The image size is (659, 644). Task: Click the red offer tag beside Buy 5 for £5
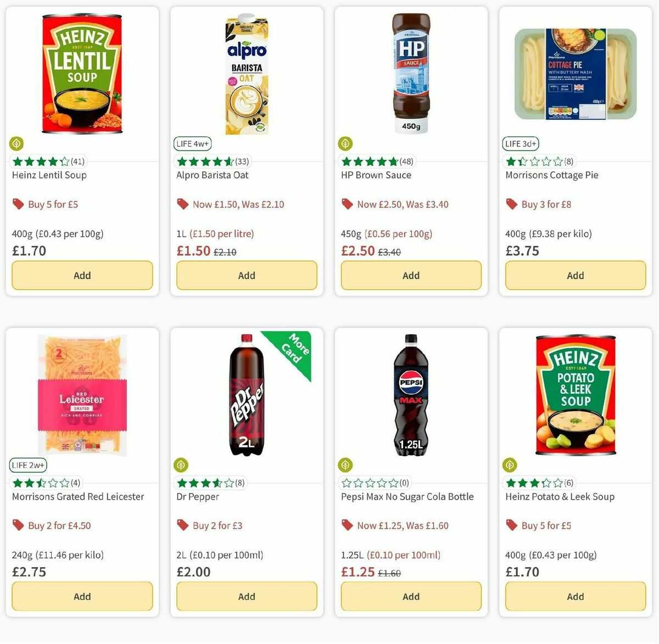(18, 204)
